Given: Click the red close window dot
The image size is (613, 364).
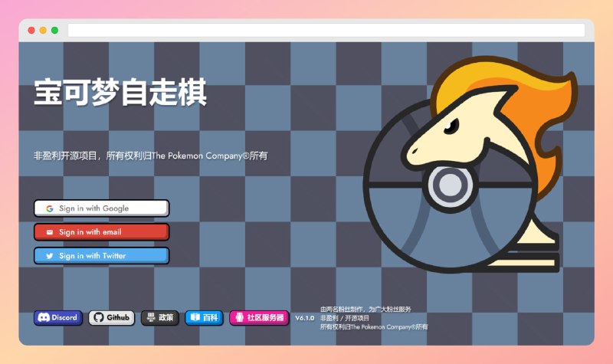Looking at the screenshot, I should 31,30.
